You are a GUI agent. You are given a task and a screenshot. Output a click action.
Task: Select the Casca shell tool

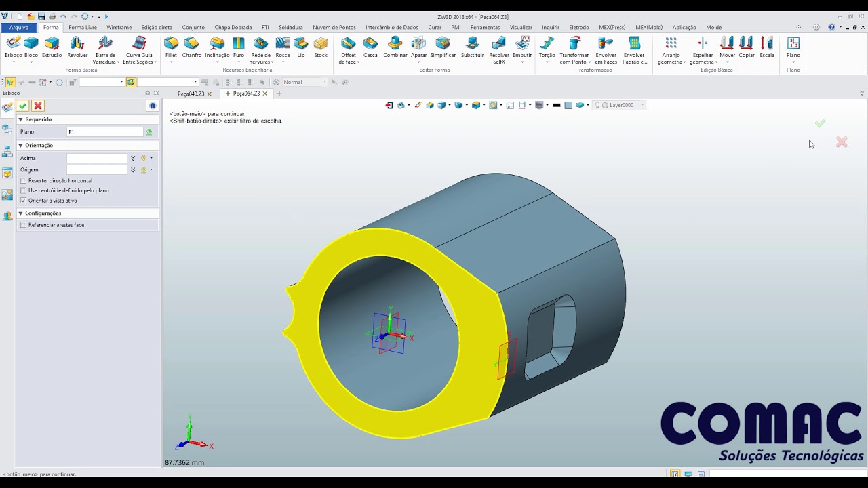point(370,46)
